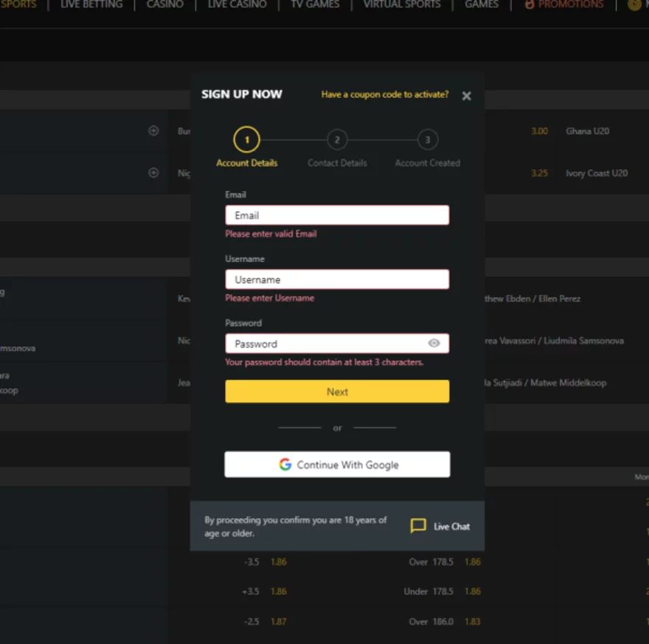Focus the Username input field

336,280
